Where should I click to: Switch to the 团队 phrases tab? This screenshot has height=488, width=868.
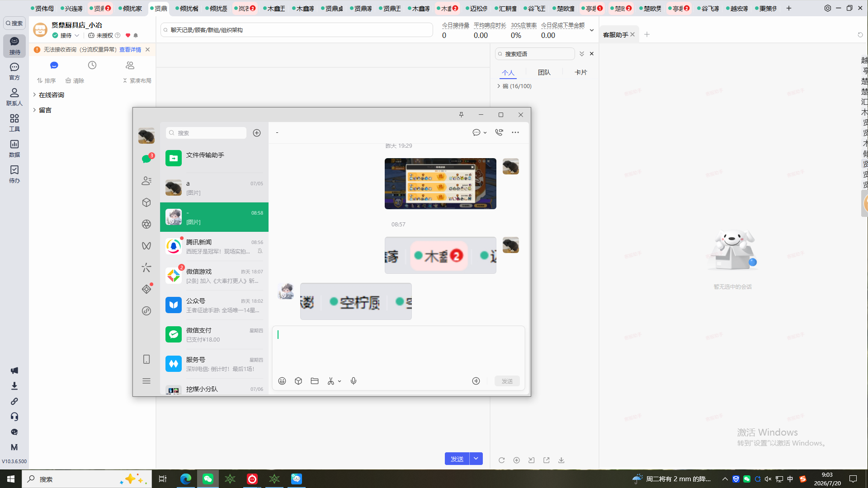coord(544,72)
